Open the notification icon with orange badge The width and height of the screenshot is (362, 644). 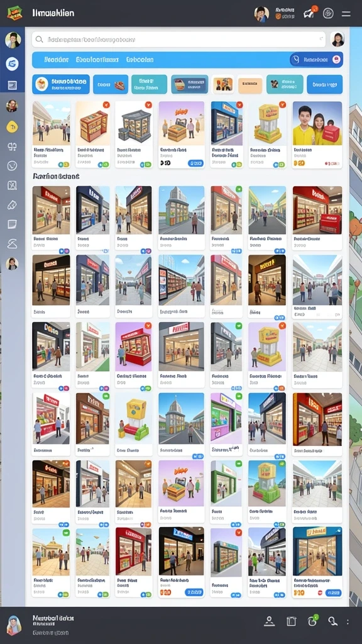[309, 13]
